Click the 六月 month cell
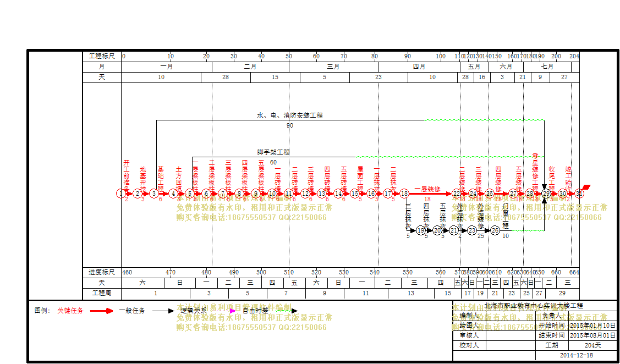This screenshot has width=620, height=364. 506,67
